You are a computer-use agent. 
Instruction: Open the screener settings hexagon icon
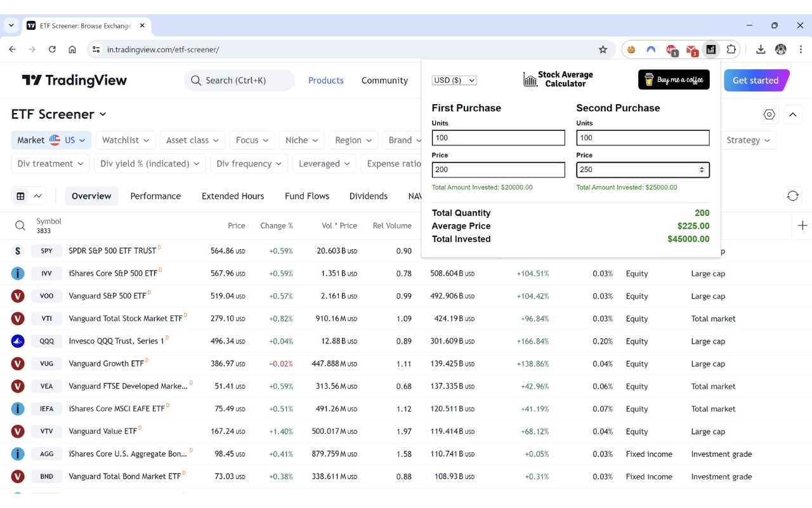point(769,114)
